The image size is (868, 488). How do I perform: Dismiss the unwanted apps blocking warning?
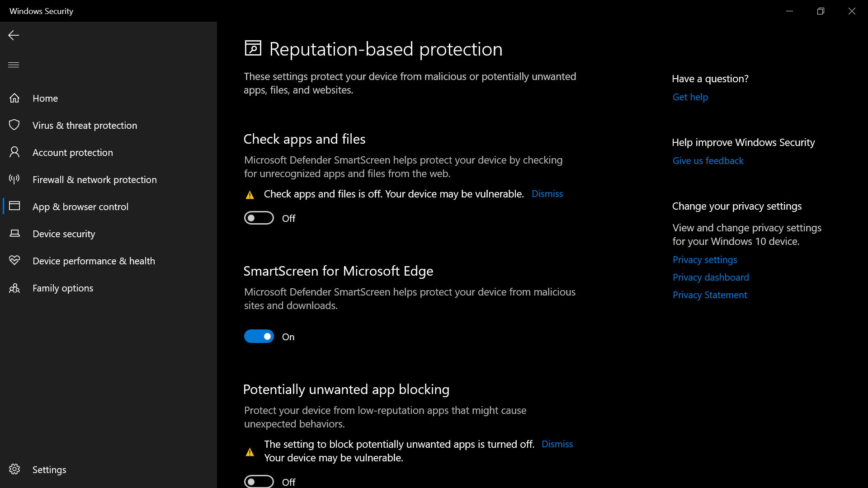[557, 444]
